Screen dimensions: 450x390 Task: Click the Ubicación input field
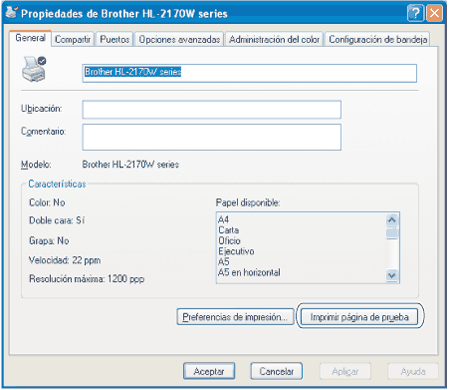click(212, 110)
